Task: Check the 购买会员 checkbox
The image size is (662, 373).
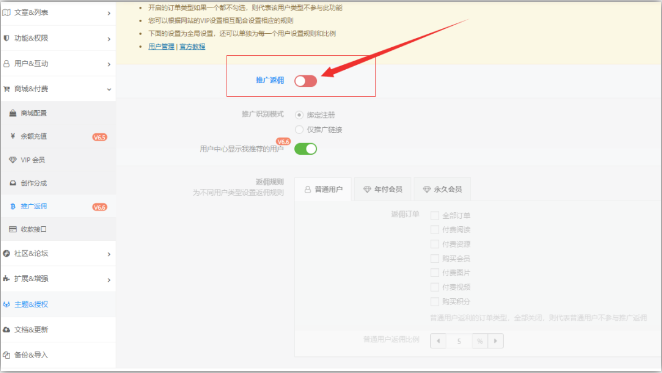Action: point(434,258)
